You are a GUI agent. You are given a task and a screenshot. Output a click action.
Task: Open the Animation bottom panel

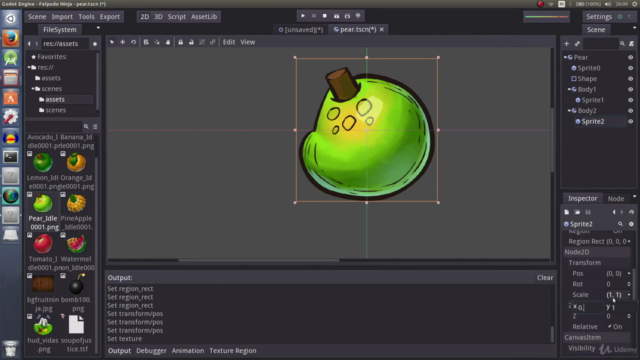point(188,351)
